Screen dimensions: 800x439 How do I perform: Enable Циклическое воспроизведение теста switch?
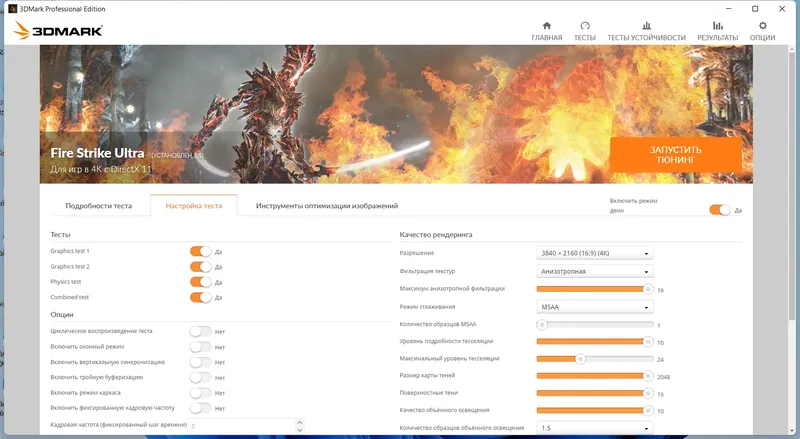pos(200,331)
